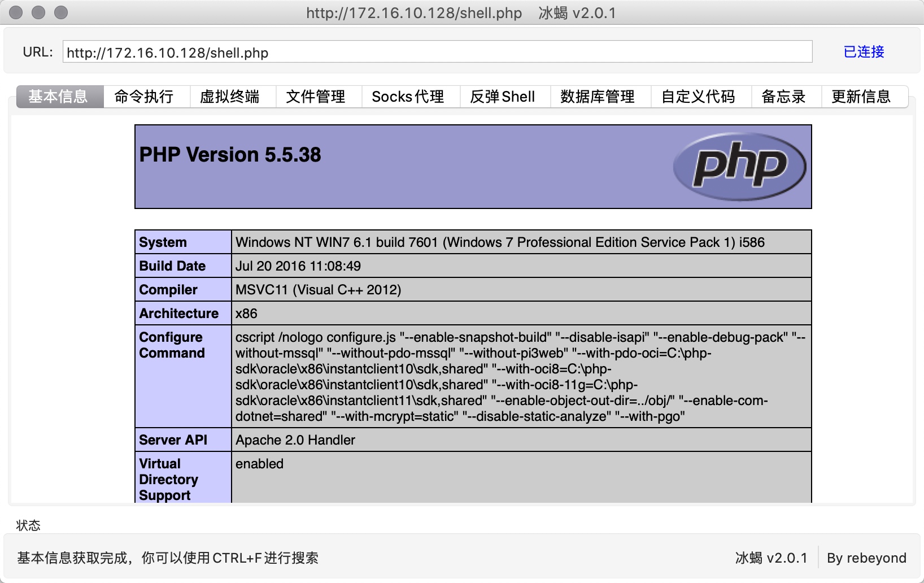Click the Compiler row label
The height and width of the screenshot is (583, 924).
click(168, 290)
